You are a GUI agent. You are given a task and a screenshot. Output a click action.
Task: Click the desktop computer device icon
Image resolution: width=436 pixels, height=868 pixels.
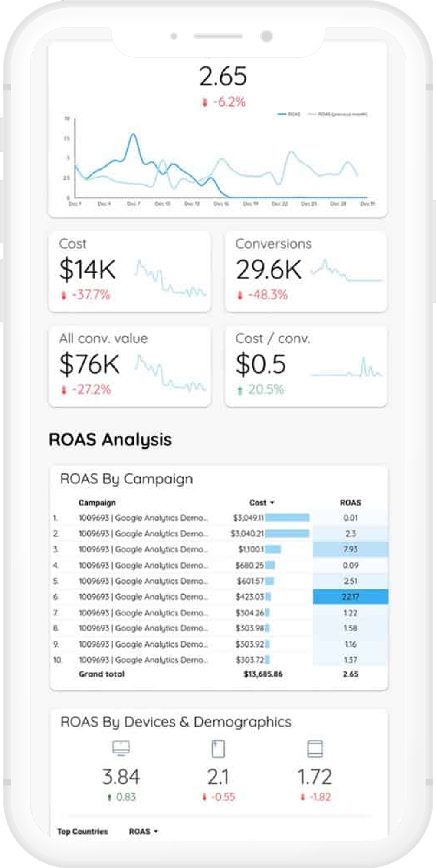pyautogui.click(x=121, y=748)
